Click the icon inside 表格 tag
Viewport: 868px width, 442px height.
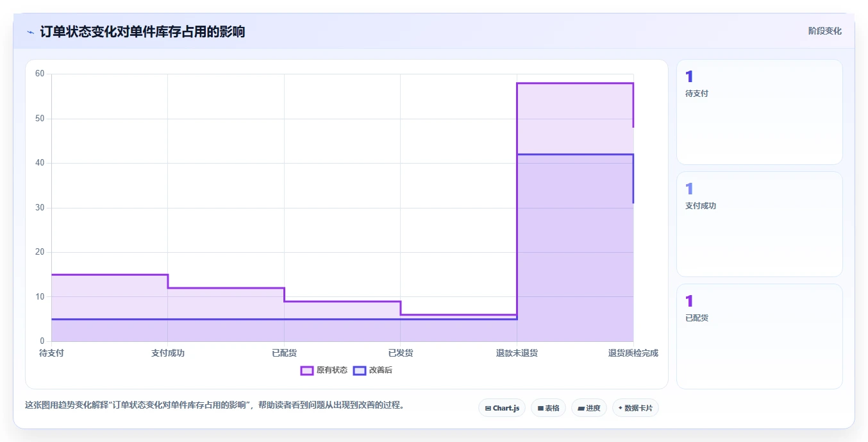(540, 408)
